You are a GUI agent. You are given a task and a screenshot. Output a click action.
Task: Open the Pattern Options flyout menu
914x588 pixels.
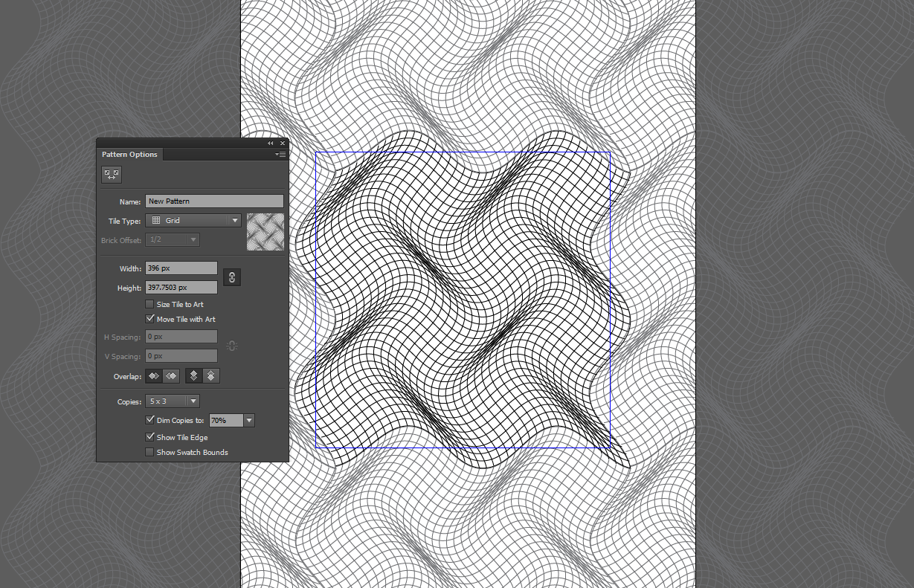280,154
